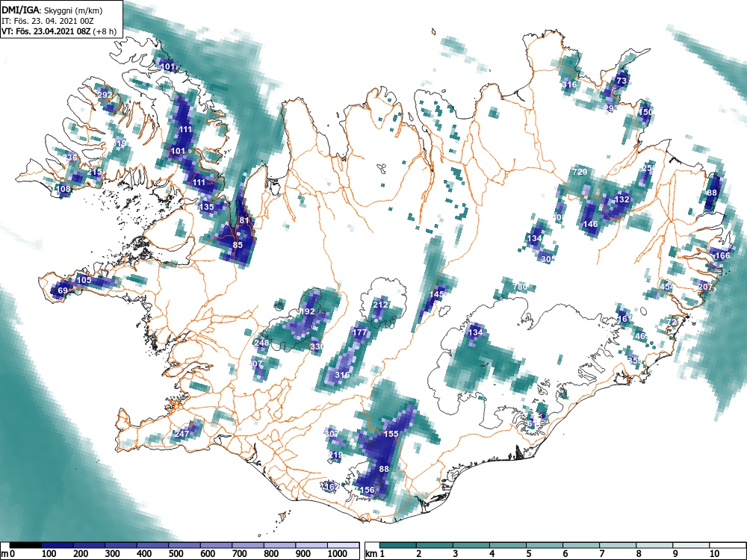Click the map value 73
Image resolution: width=747 pixels, height=560 pixels.
pyautogui.click(x=622, y=81)
